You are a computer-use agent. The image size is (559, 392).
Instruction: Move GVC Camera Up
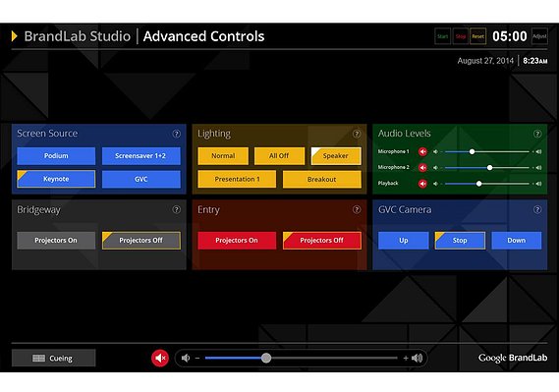403,240
